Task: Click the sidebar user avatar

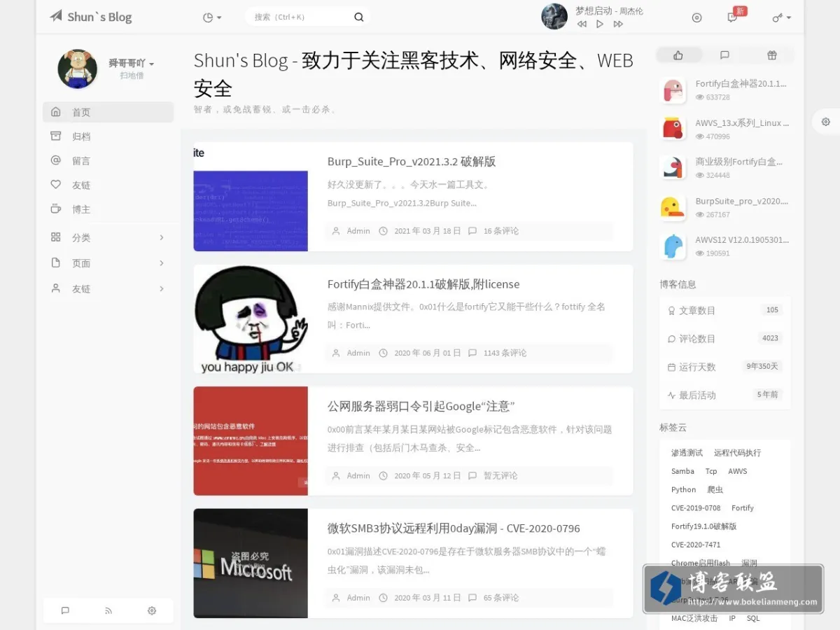Action: pos(77,69)
